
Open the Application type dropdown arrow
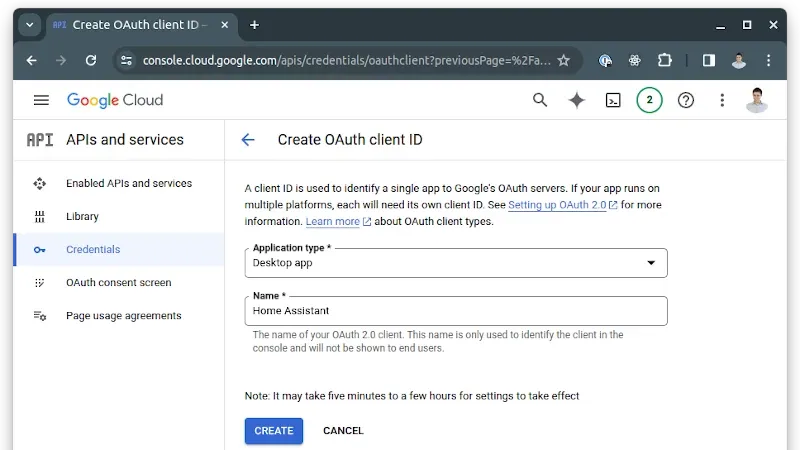(x=651, y=263)
